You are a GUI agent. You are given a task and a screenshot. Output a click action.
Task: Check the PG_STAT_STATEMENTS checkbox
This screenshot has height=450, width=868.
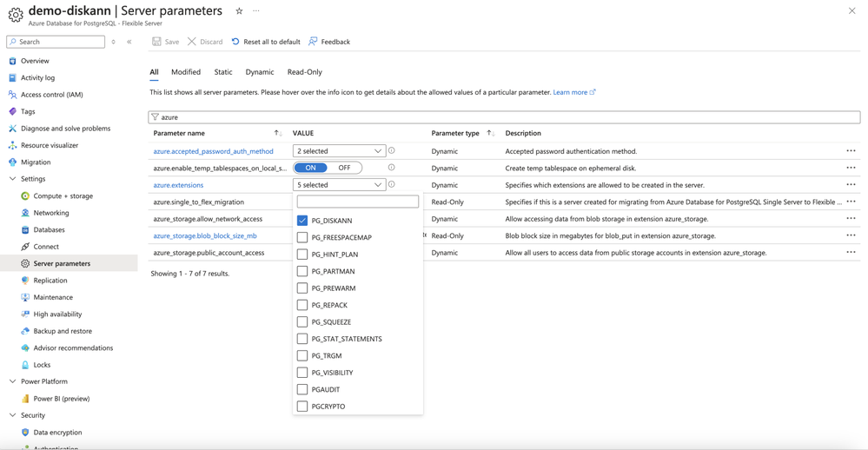[302, 339]
